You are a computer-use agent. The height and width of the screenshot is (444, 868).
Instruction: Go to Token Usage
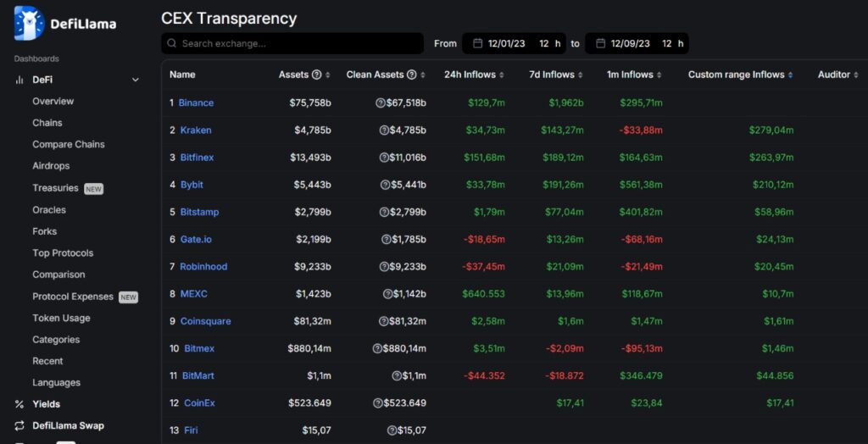pos(61,319)
